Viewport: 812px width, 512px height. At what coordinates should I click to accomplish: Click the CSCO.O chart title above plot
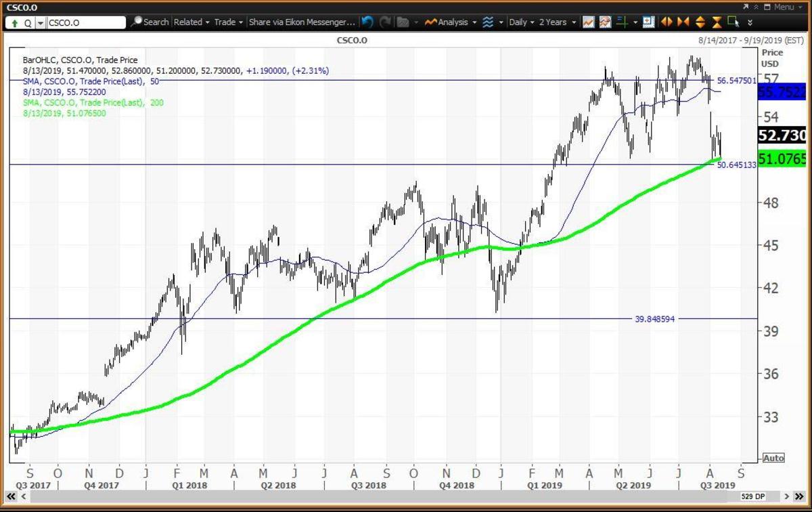point(353,41)
